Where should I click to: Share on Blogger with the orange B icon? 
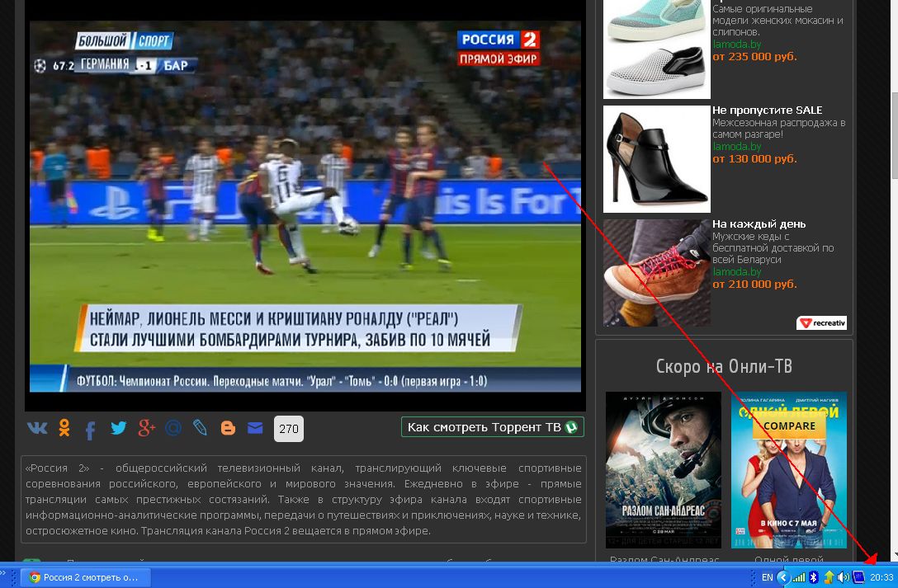tap(228, 428)
